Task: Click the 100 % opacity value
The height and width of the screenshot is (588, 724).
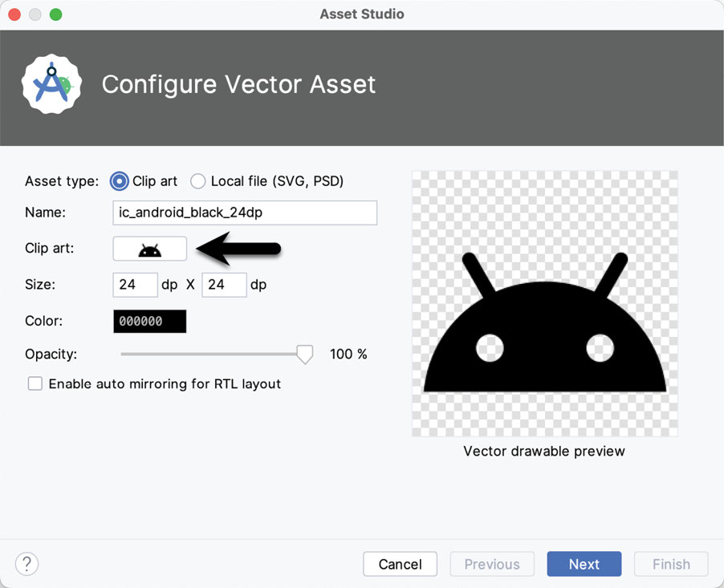Action: [348, 354]
